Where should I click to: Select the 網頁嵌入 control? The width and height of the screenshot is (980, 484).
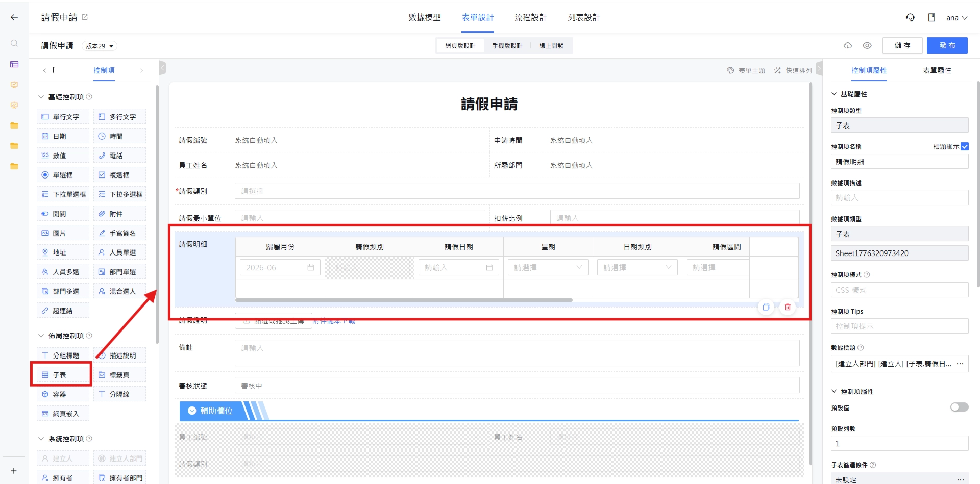pos(63,414)
